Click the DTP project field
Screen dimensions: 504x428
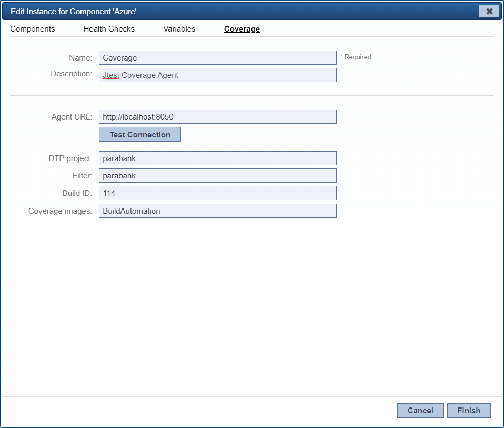(218, 158)
